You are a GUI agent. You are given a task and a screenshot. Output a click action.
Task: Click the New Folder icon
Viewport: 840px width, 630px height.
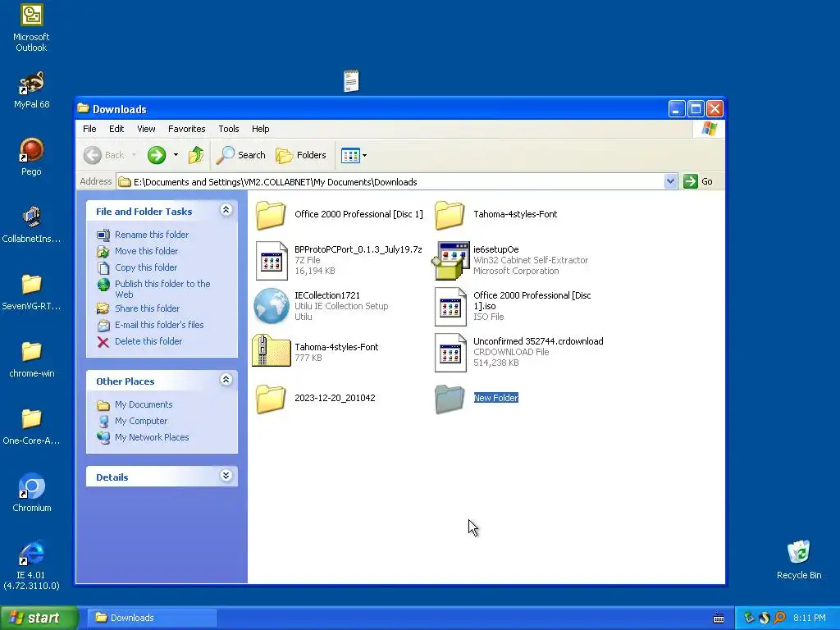pos(449,399)
